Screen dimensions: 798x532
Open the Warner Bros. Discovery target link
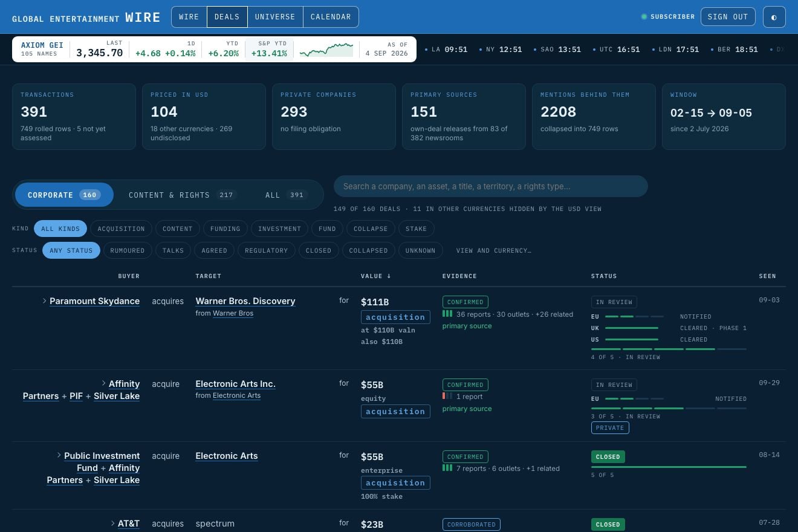pyautogui.click(x=245, y=301)
